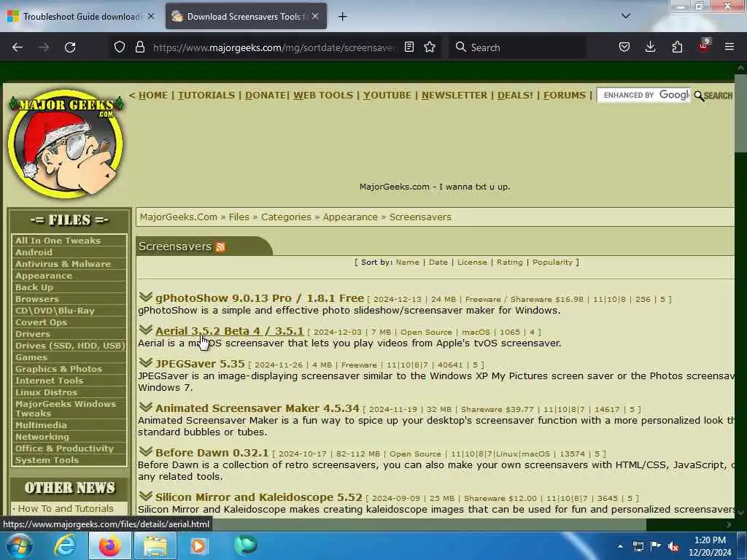Open the TUTORIALS menu link
The width and height of the screenshot is (747, 560).
click(x=206, y=96)
